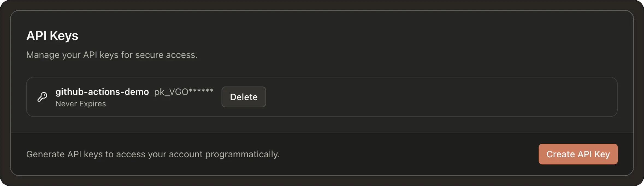The width and height of the screenshot is (644, 186).
Task: Click the word 'programmatically' in the footer
Action: (242, 154)
